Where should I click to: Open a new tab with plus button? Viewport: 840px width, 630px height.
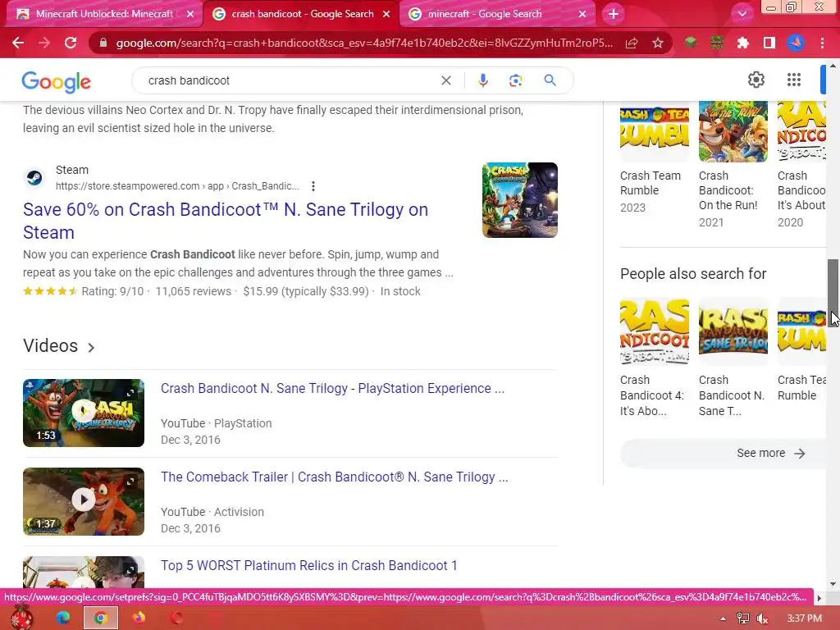point(614,14)
